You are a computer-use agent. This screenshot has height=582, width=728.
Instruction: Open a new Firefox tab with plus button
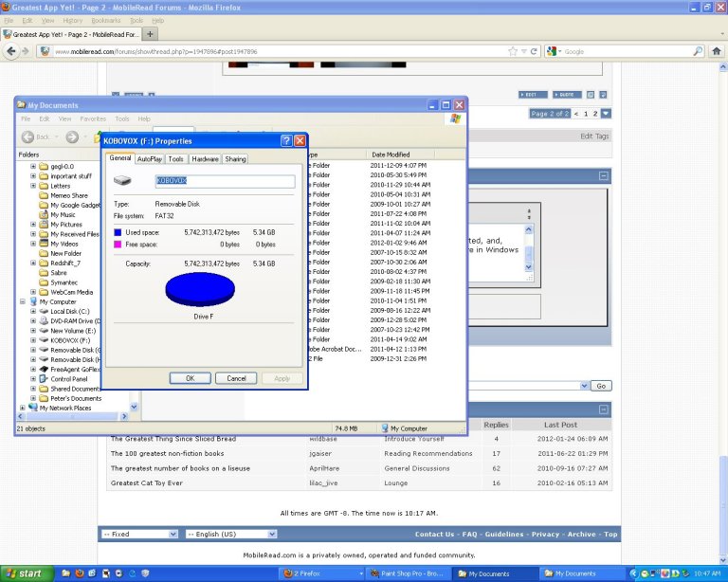coord(151,33)
